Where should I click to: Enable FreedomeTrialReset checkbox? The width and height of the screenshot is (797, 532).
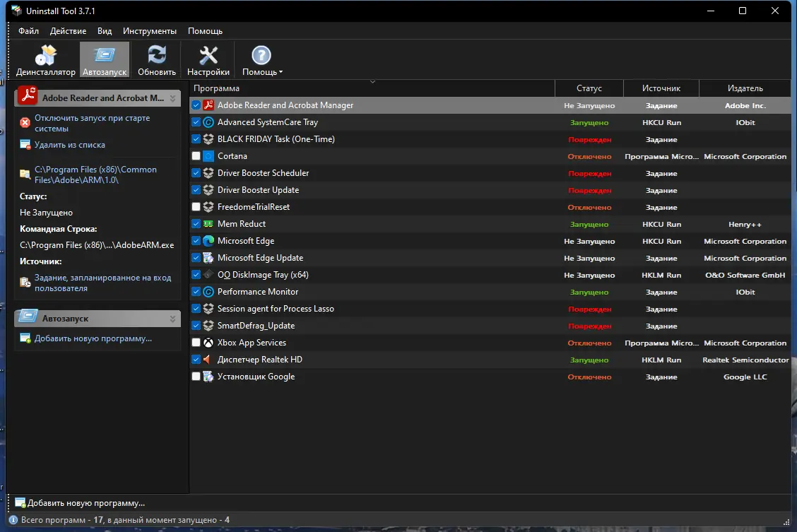tap(196, 207)
